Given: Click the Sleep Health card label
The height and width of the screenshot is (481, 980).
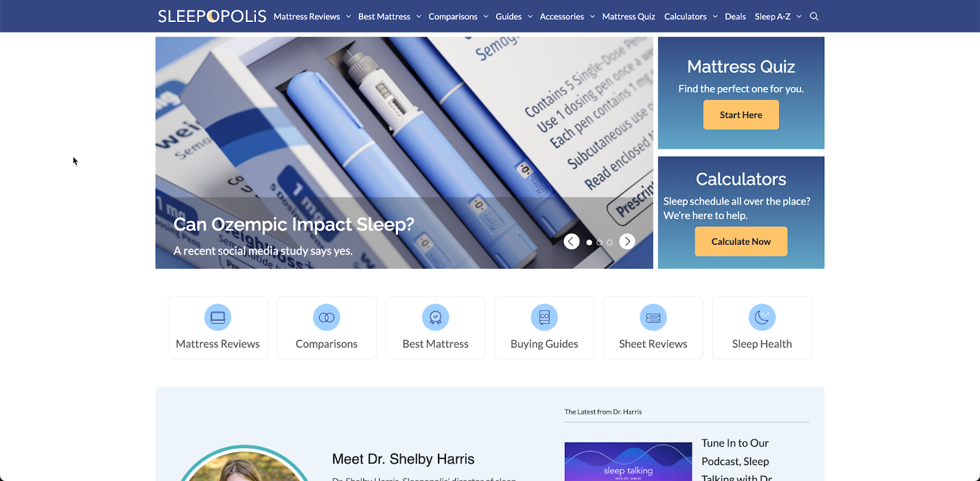Looking at the screenshot, I should 762,344.
